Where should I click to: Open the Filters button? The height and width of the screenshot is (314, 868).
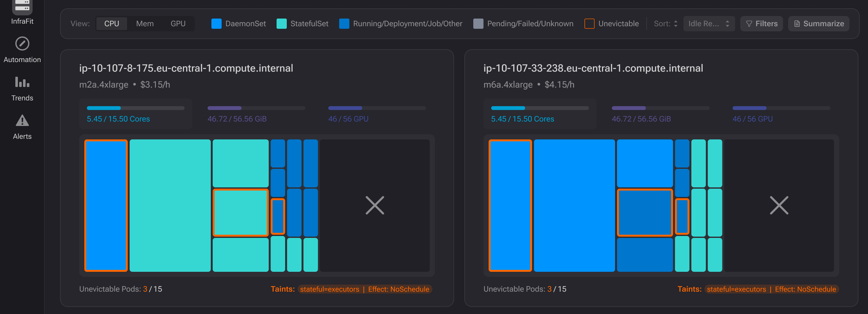click(761, 24)
